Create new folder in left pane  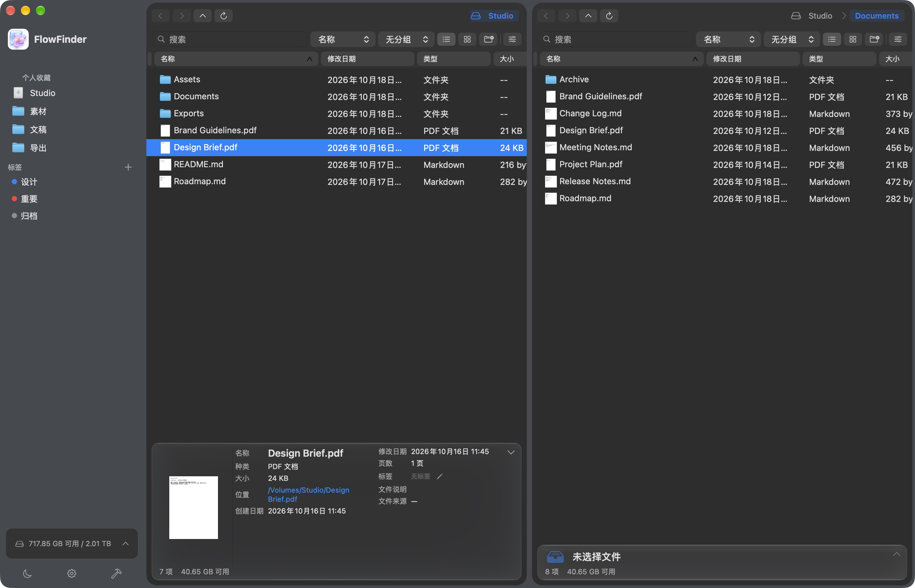click(x=489, y=39)
